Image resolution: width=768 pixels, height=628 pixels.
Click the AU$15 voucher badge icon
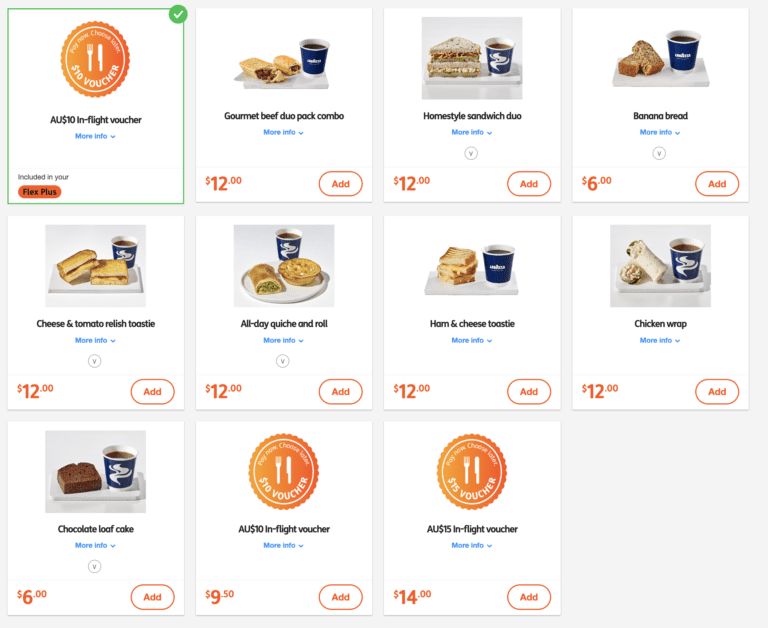472,473
